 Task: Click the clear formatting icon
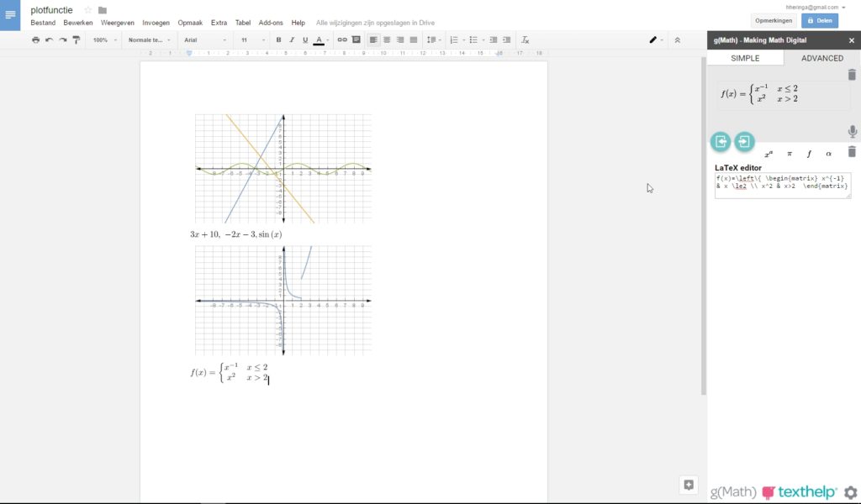pyautogui.click(x=526, y=39)
